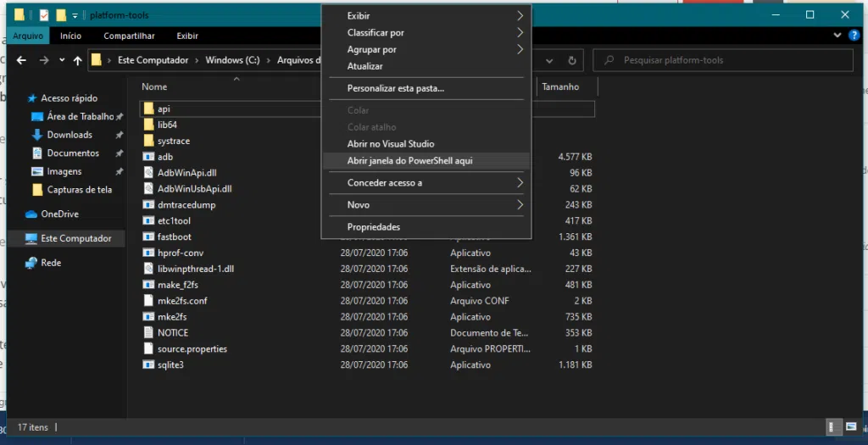Select the etc1tool application icon
Image resolution: width=868 pixels, height=445 pixels.
pyautogui.click(x=148, y=221)
